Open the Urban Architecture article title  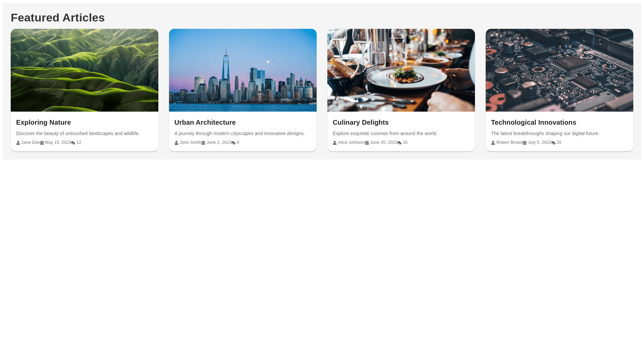pyautogui.click(x=205, y=122)
